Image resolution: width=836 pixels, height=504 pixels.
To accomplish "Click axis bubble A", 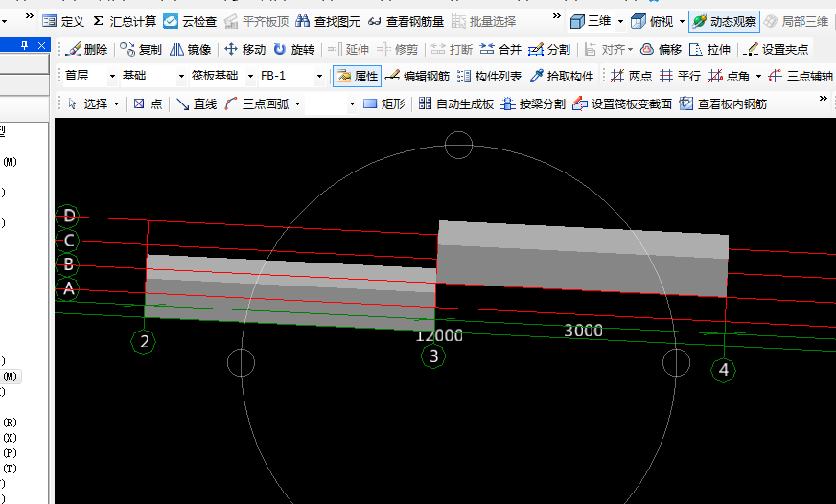I will [x=68, y=288].
